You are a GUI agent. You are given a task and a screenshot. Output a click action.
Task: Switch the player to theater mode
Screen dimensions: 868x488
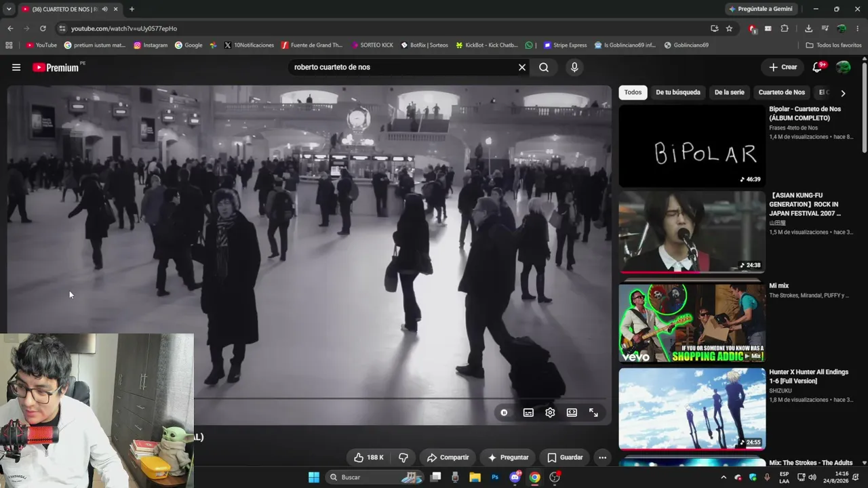tap(572, 413)
